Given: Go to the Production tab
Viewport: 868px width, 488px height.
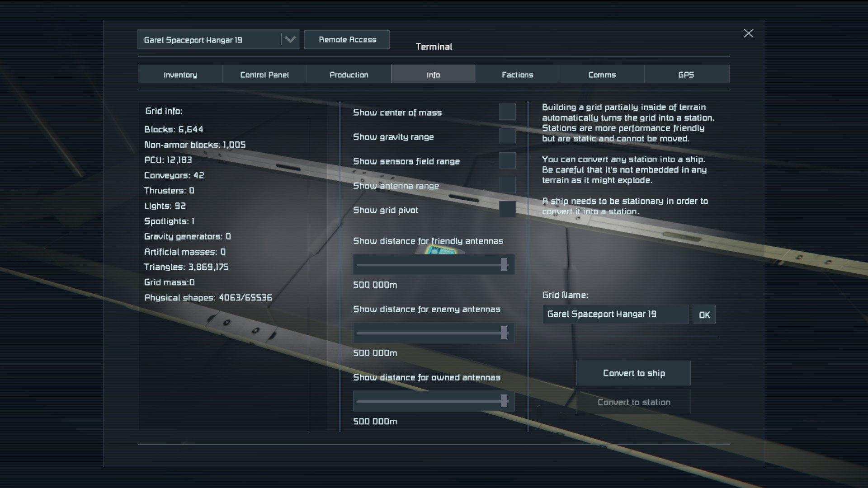Looking at the screenshot, I should (x=349, y=75).
